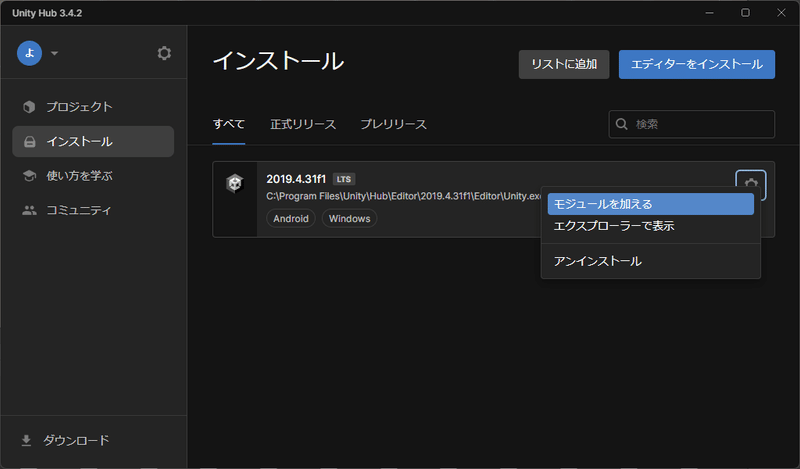Click the gear icon on 2019.4.31f1 row
The image size is (800, 469).
coord(751,183)
